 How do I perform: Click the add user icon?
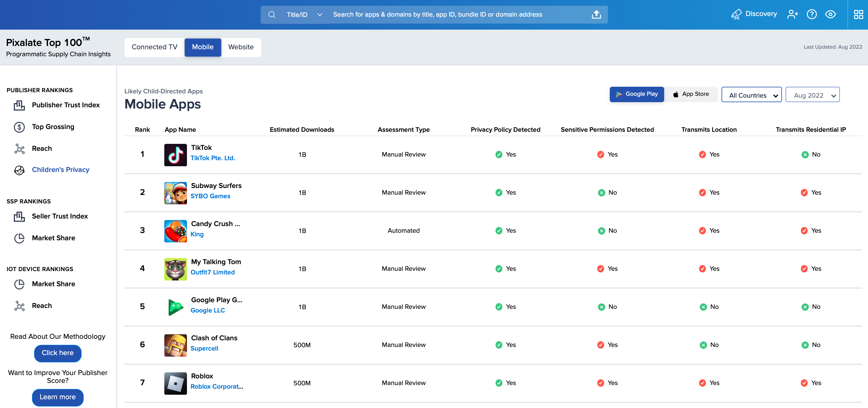pos(792,14)
